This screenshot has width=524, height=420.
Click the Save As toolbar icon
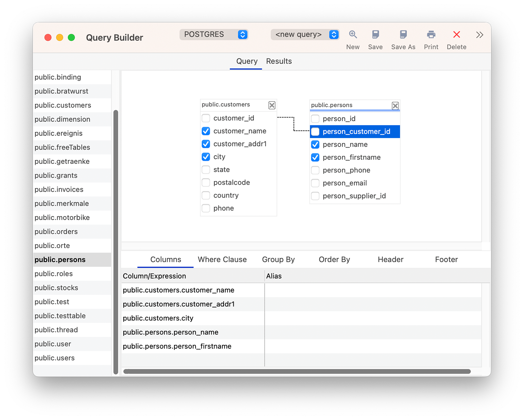coord(403,34)
